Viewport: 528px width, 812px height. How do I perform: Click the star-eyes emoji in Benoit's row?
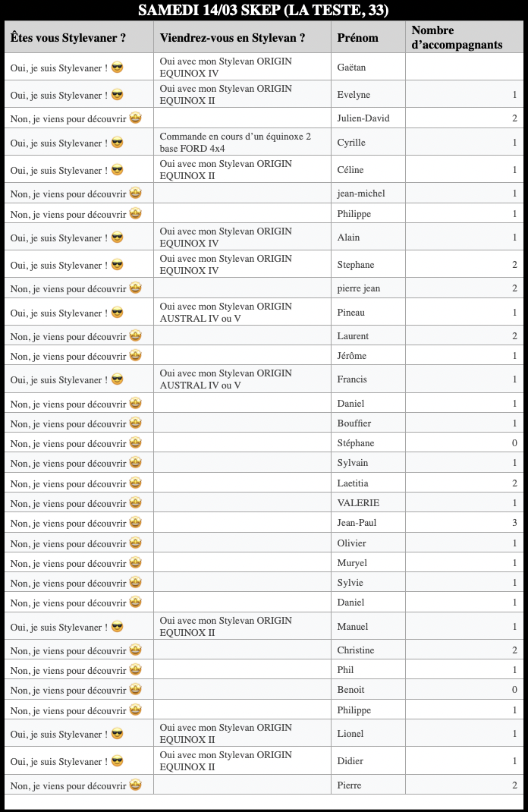(x=135, y=689)
